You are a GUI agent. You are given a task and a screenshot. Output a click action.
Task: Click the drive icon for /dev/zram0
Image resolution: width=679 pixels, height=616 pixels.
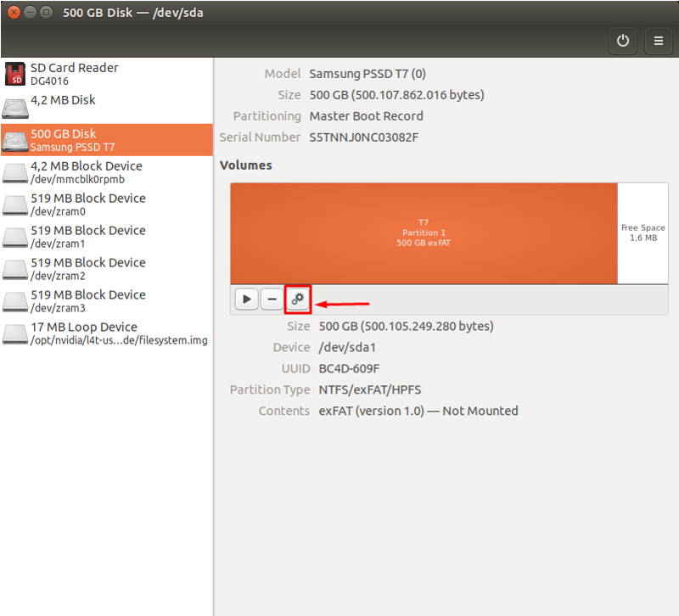coord(15,205)
